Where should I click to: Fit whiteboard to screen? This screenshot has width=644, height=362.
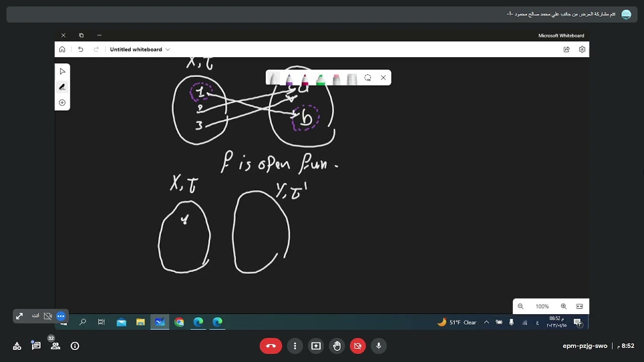[580, 306]
